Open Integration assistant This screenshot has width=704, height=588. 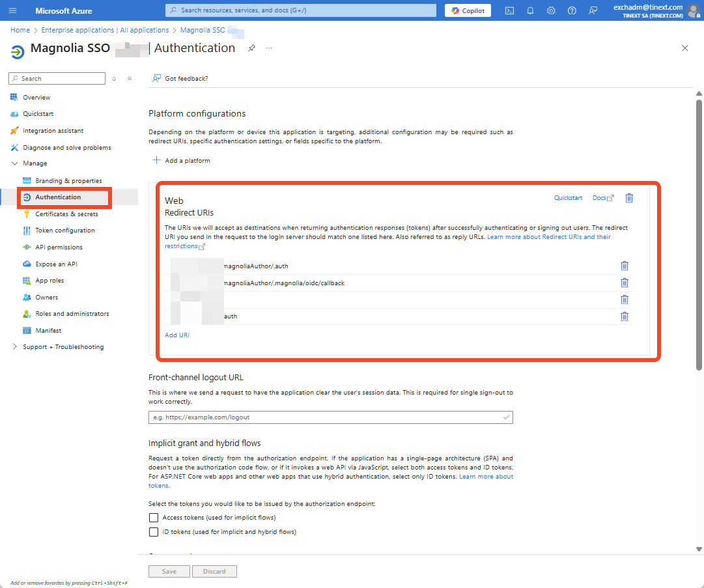(x=53, y=131)
